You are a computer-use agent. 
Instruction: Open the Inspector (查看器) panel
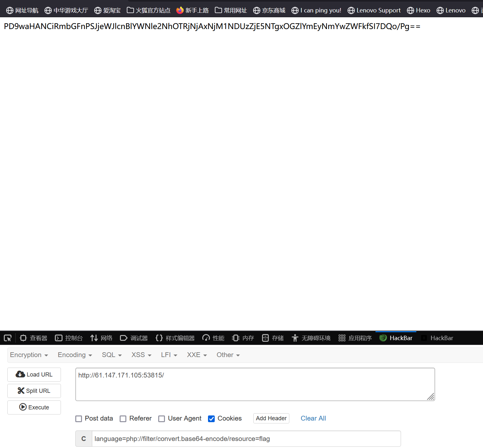tap(33, 338)
